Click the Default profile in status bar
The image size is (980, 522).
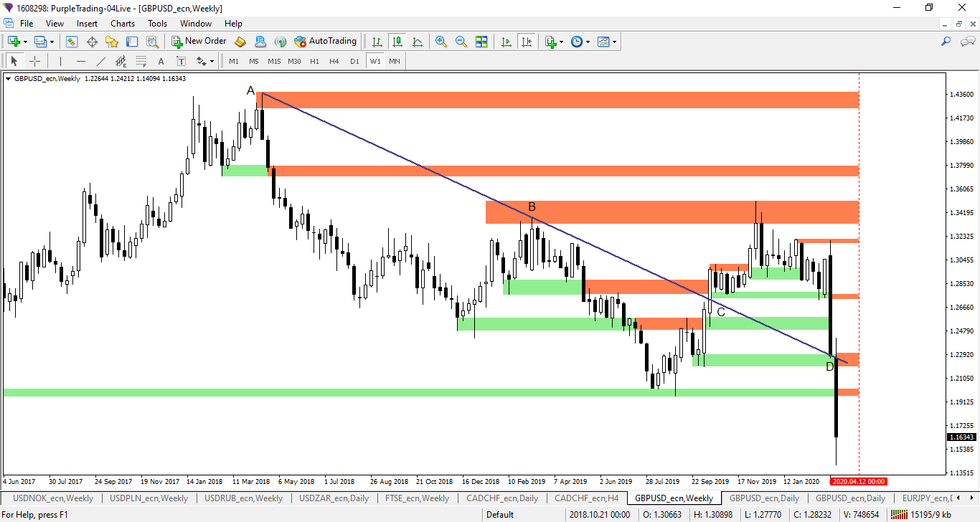tap(500, 515)
